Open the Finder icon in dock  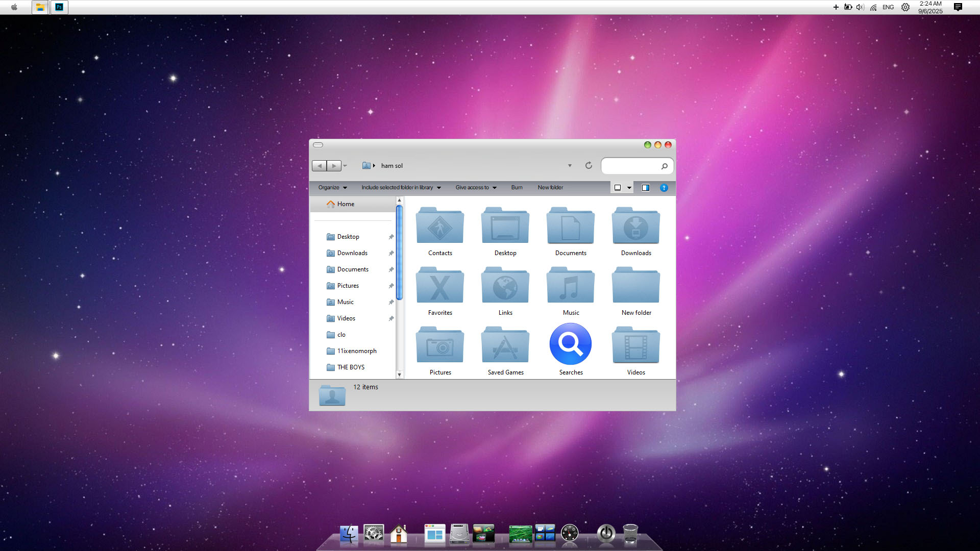[349, 534]
